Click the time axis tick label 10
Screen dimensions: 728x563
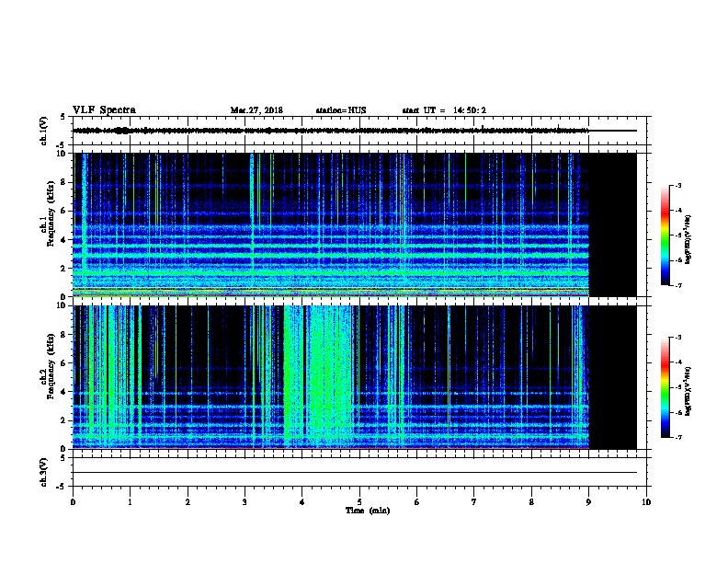pos(646,501)
